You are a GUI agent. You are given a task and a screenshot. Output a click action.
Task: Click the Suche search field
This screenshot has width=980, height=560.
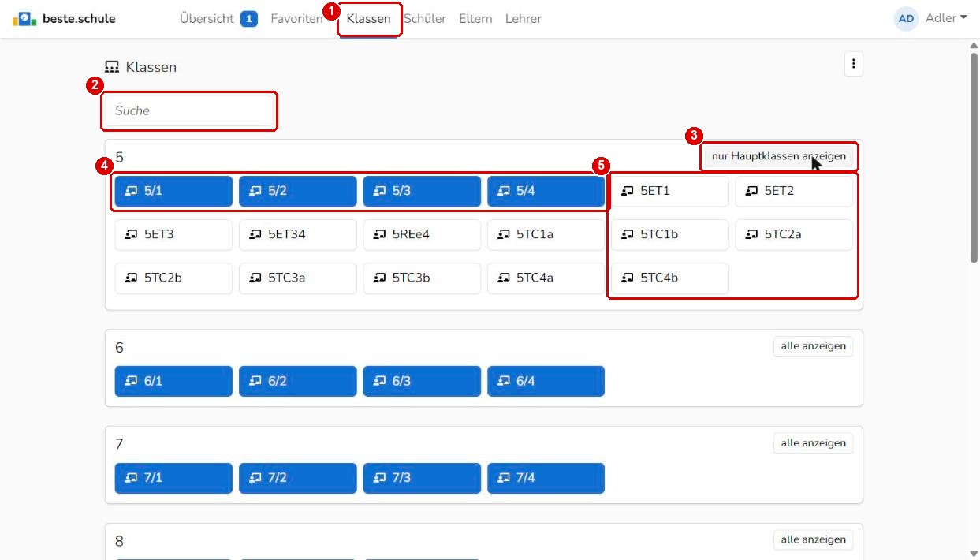pos(189,111)
